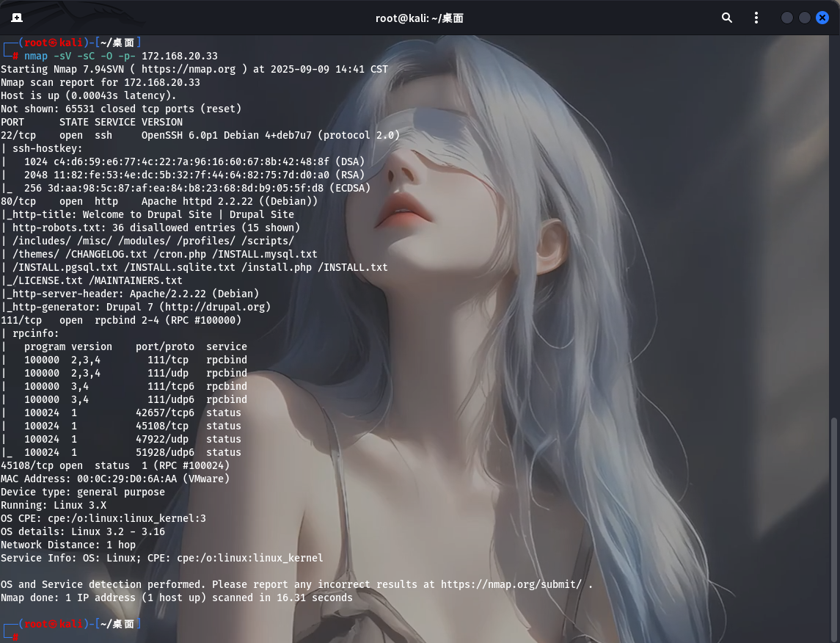Click the http://drupal.org generator URL

coord(215,307)
